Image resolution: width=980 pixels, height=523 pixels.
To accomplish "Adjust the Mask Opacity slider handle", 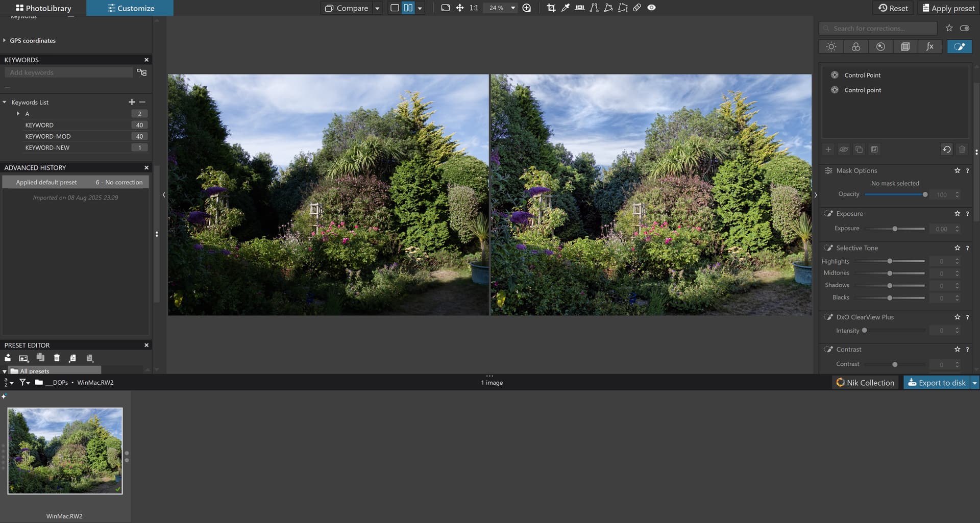I will 925,194.
